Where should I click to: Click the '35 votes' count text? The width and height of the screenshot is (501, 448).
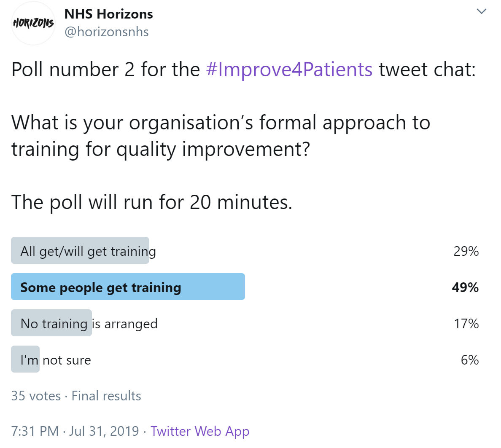point(36,396)
